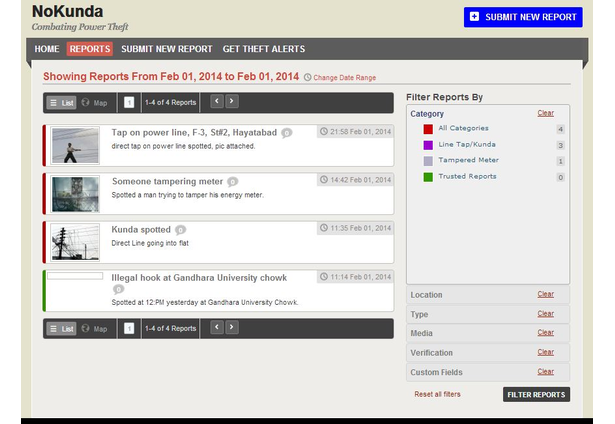Viewport: 615px width, 424px height.
Task: Click the plus icon in Submit New Report button
Action: pos(475,16)
